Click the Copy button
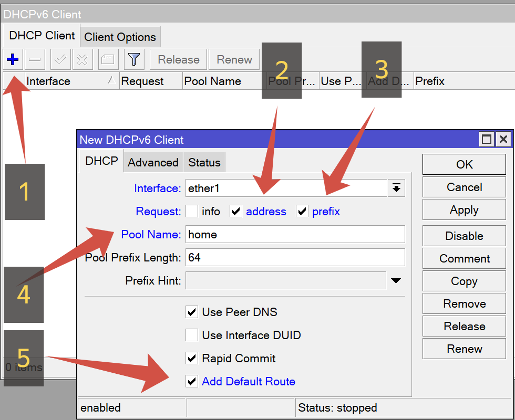Image resolution: width=515 pixels, height=420 pixels. tap(464, 281)
